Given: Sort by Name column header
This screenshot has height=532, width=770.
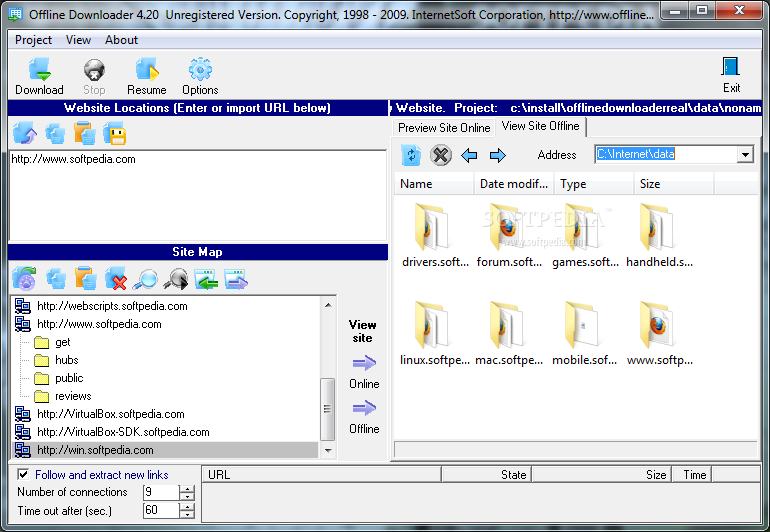Looking at the screenshot, I should tap(434, 184).
